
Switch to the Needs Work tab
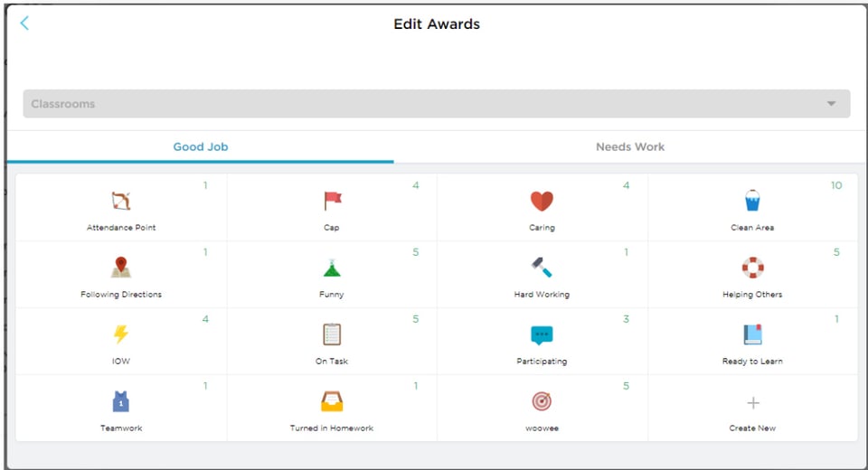tap(630, 146)
